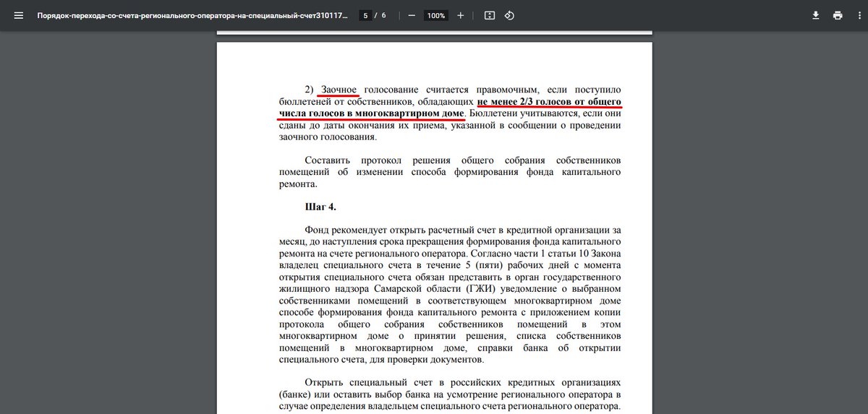Click text line ending "справки банка об открытии"
868x414 pixels.
click(x=450, y=348)
